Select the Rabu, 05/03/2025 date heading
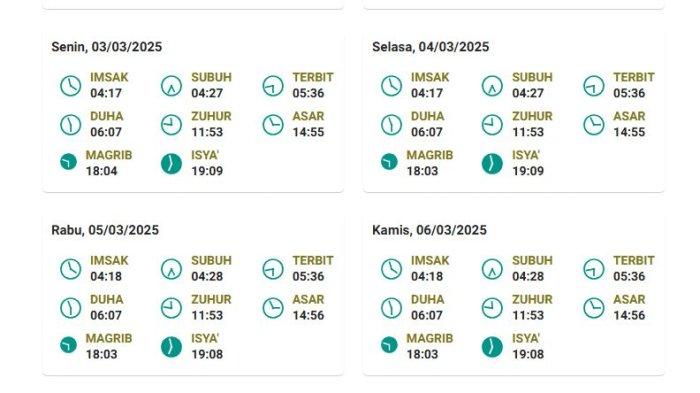This screenshot has width=700, height=393. coord(105,230)
